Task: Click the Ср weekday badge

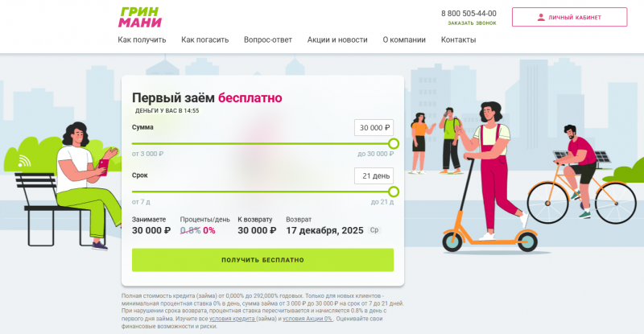Action: coord(374,230)
